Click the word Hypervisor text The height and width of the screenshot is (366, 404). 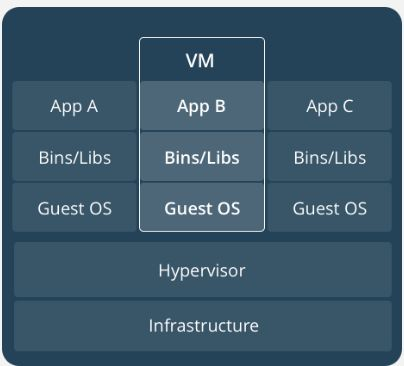point(202,271)
